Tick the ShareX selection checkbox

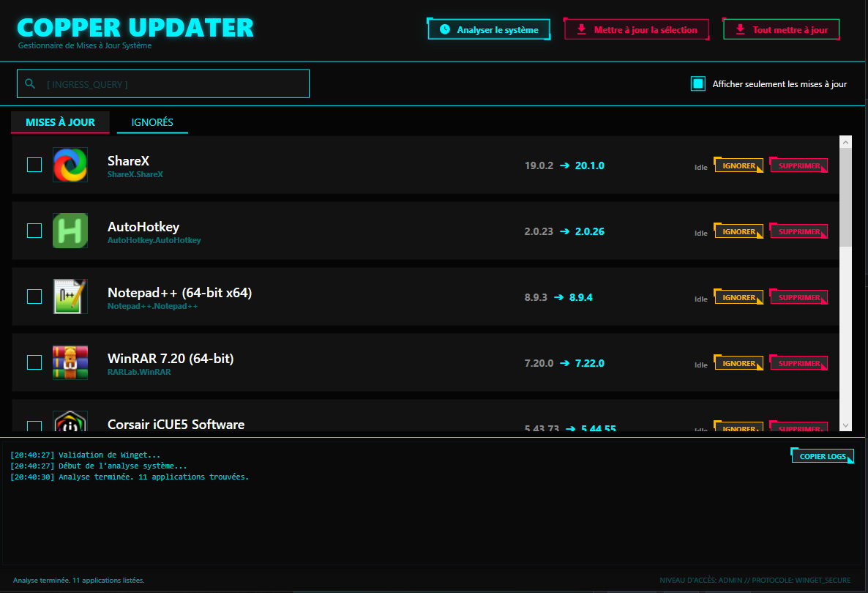(34, 165)
